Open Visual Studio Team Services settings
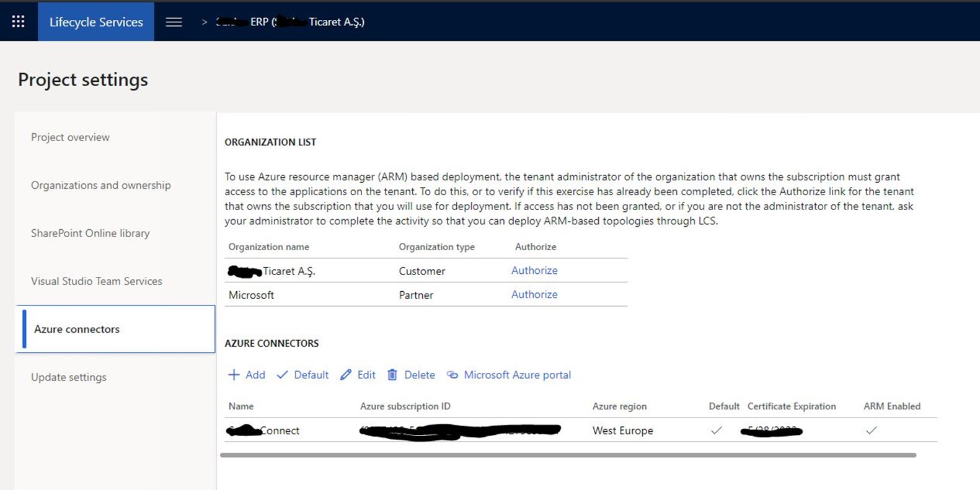The height and width of the screenshot is (490, 980). click(96, 281)
